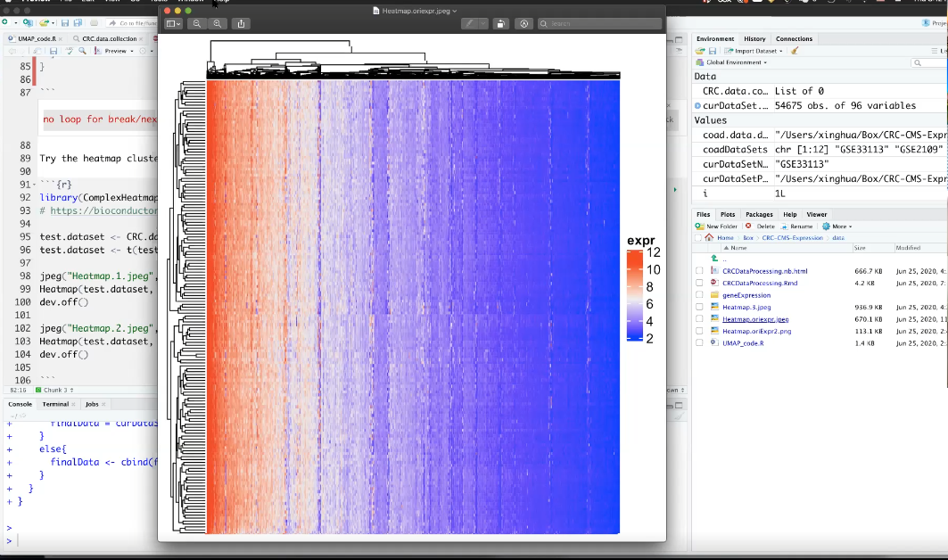Image resolution: width=948 pixels, height=560 pixels.
Task: Open the Import Dataset dropdown
Action: click(x=754, y=51)
